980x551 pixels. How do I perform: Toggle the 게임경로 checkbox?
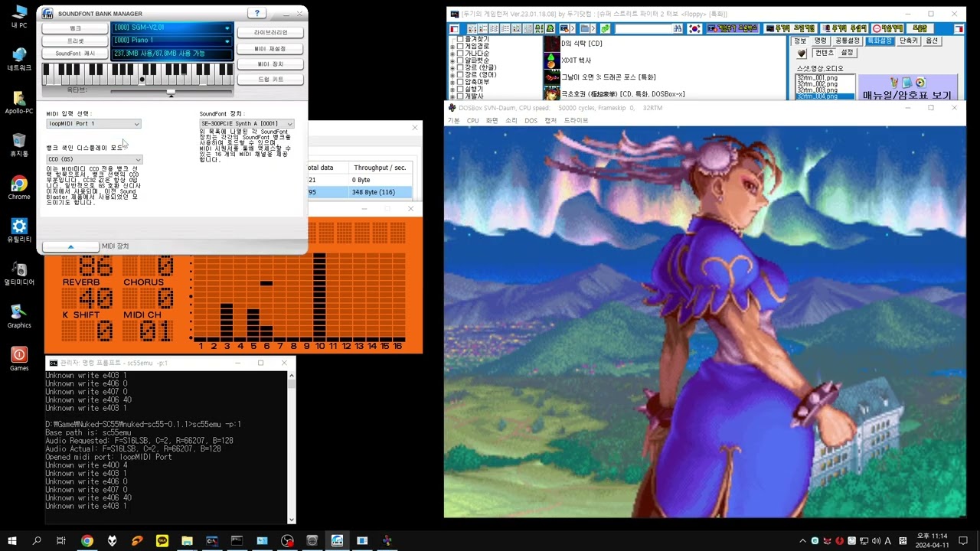pyautogui.click(x=460, y=46)
